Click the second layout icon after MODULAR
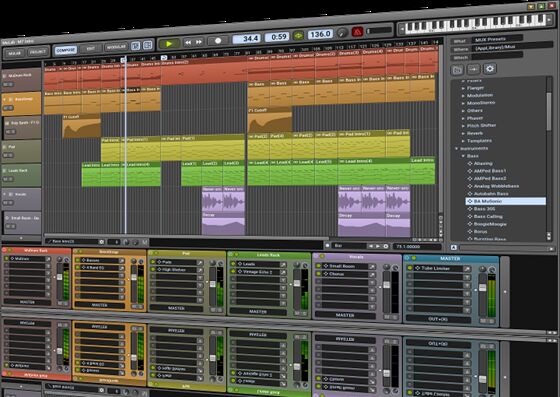This screenshot has height=397, width=560. 148,45
